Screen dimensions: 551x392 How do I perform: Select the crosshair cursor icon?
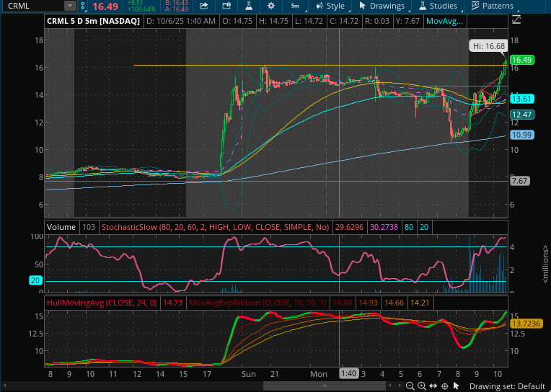tap(445, 386)
